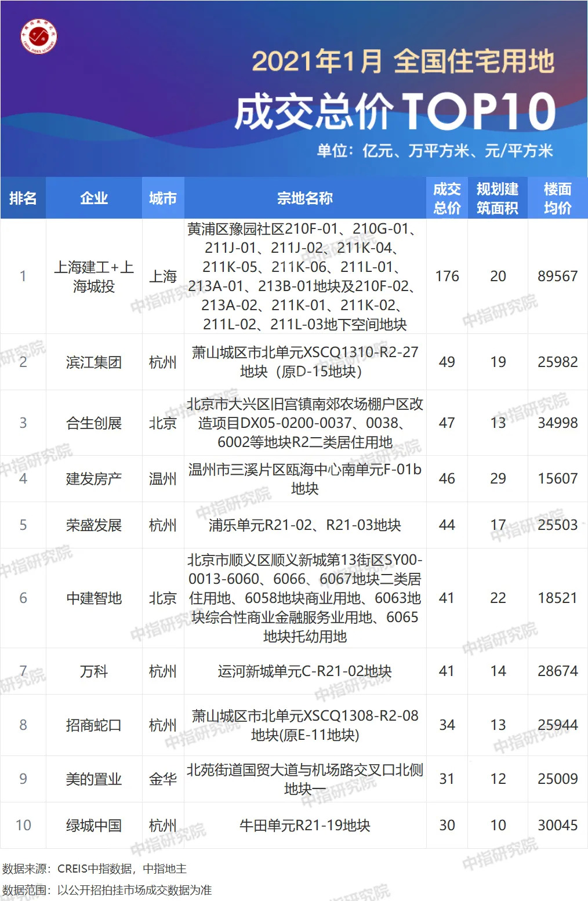Click floor price 25944 cell
This screenshot has width=588, height=901.
point(558,725)
